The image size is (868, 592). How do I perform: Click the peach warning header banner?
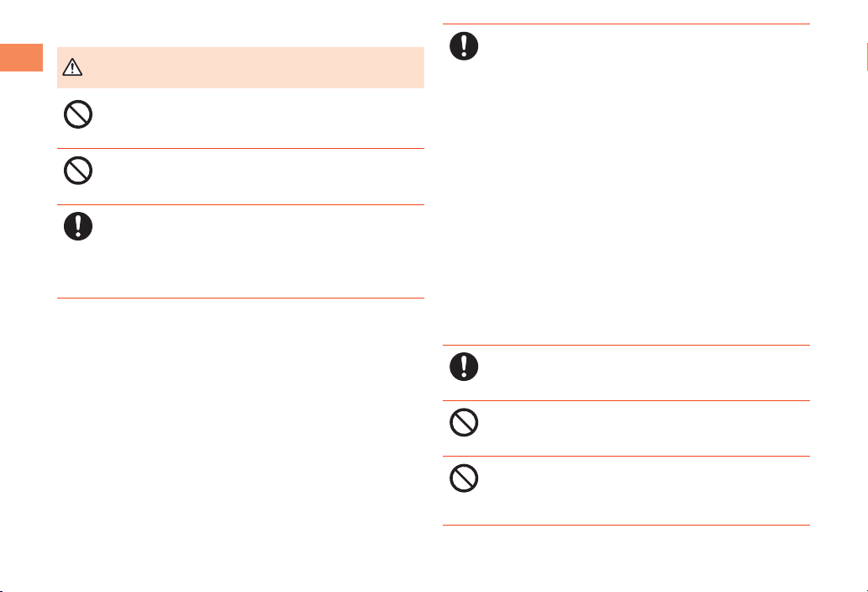coord(240,67)
